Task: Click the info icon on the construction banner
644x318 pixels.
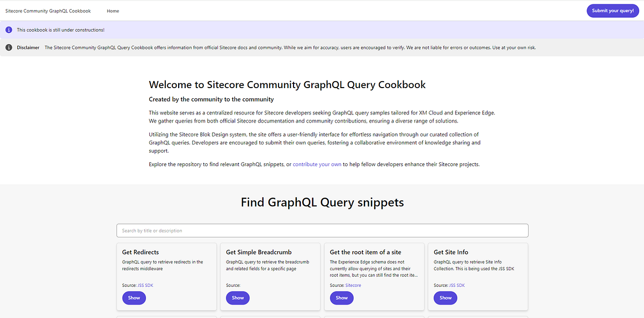Action: pos(9,30)
